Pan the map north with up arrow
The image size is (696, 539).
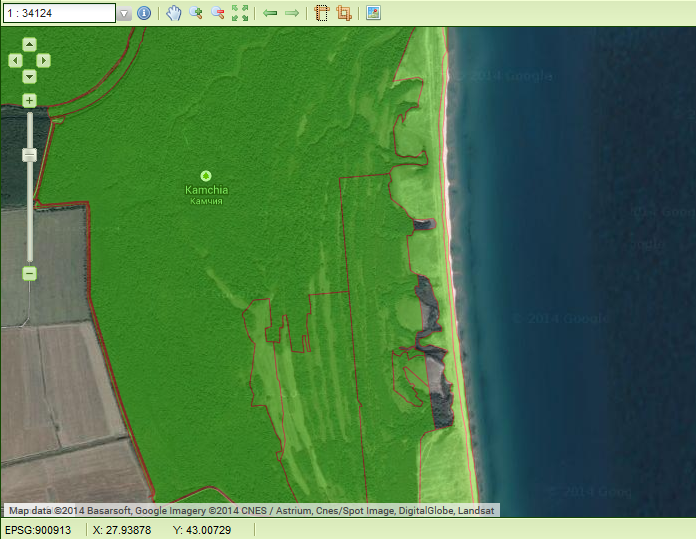(29, 44)
